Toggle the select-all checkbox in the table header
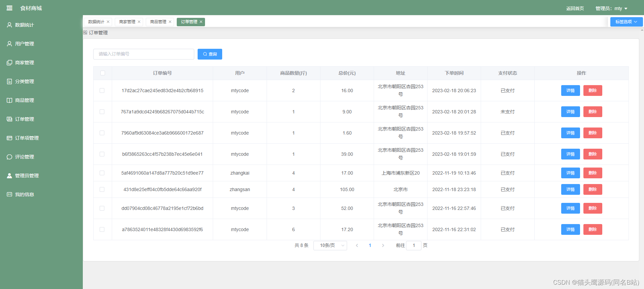The image size is (644, 289). [x=103, y=73]
